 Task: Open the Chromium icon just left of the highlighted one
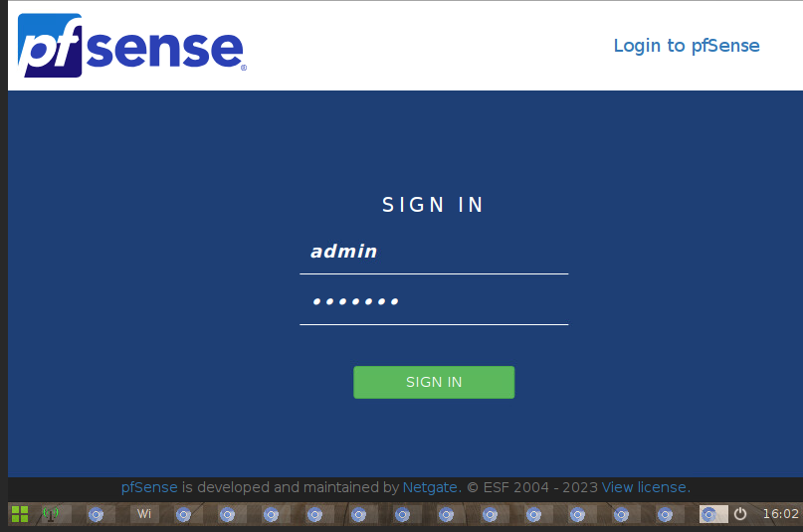click(x=665, y=514)
